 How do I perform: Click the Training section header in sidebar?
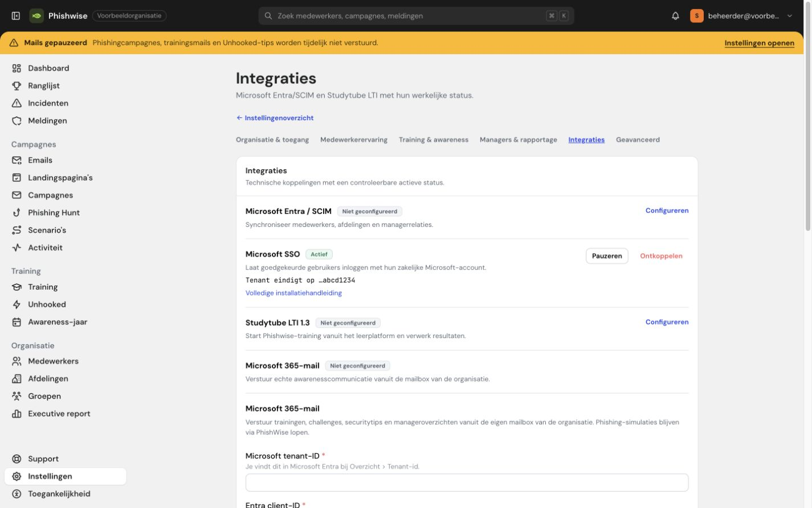click(x=26, y=271)
